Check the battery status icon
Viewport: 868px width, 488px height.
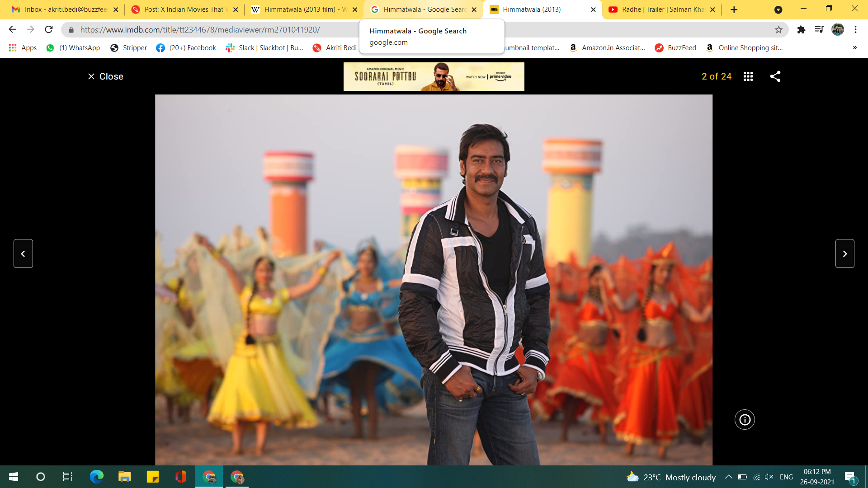coord(742,477)
